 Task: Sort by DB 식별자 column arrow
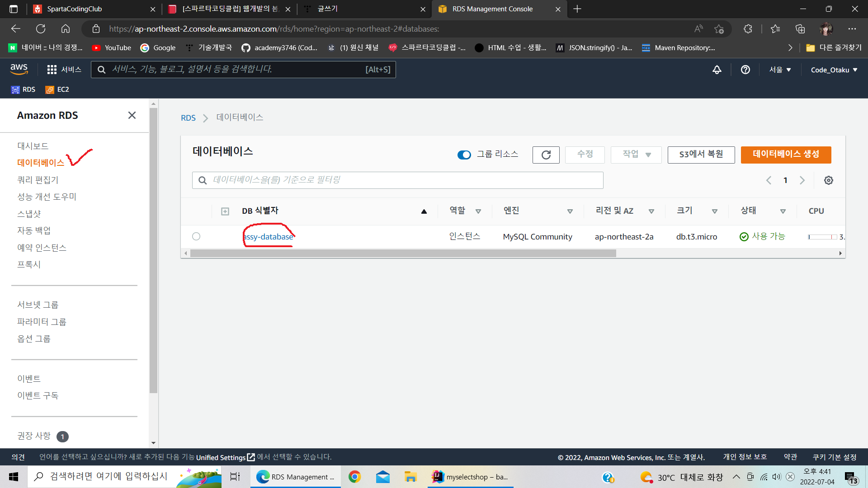coord(424,211)
